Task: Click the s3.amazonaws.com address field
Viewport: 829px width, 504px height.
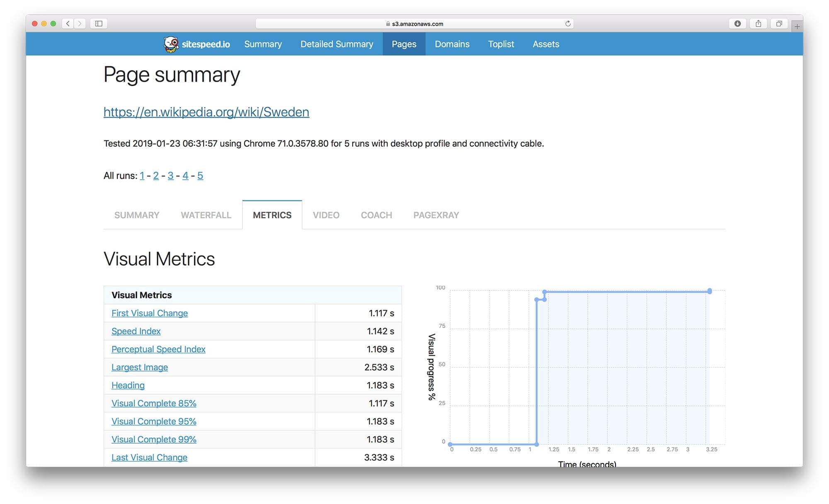Action: click(414, 24)
